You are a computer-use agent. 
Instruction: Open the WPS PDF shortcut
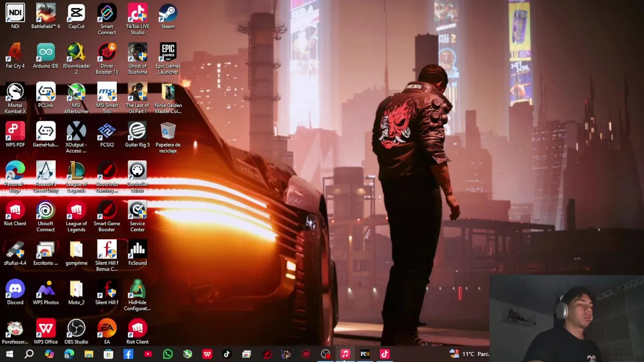(15, 135)
